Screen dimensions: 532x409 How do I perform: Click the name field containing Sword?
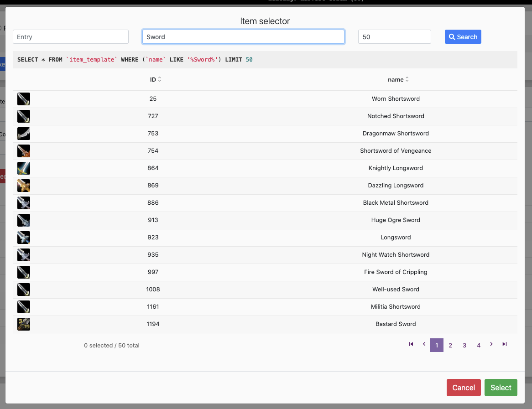point(243,37)
